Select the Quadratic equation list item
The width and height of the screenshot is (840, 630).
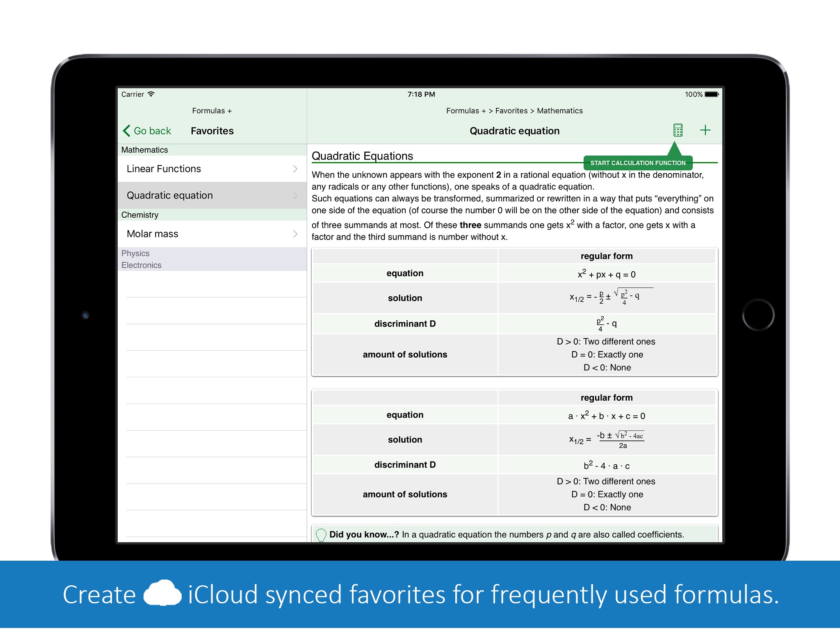click(x=208, y=194)
